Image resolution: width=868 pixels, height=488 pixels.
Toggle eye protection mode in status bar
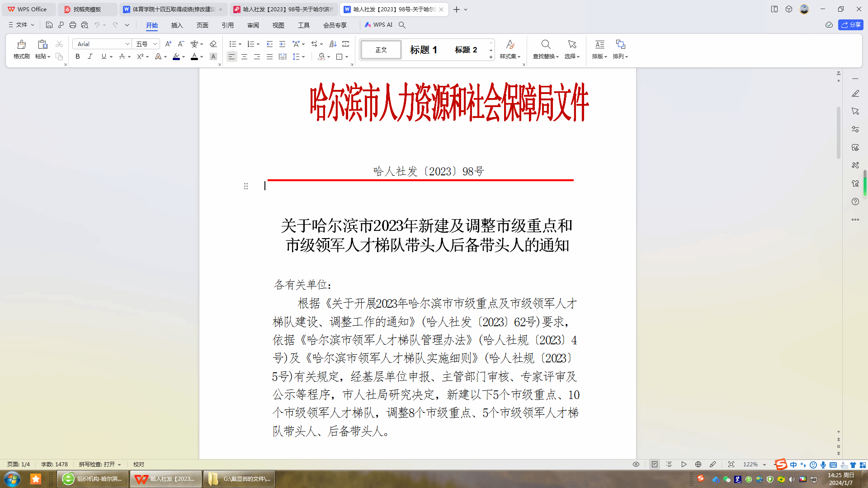[636, 465]
